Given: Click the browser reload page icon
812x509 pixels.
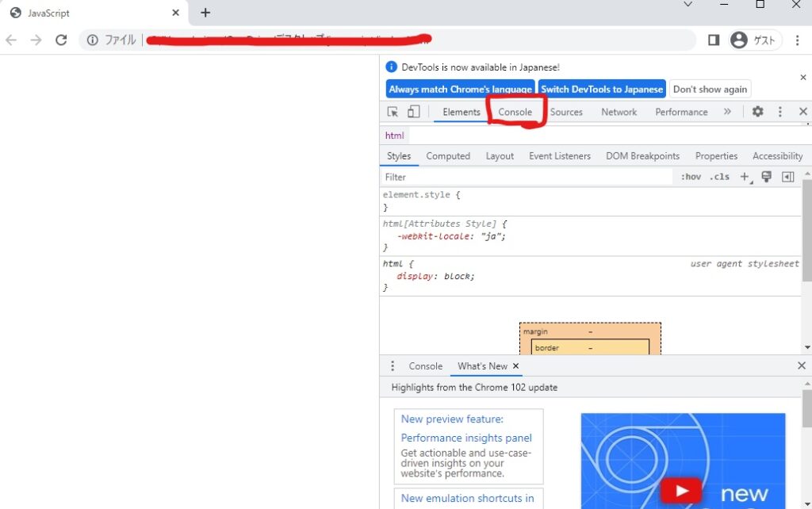Looking at the screenshot, I should [x=61, y=40].
